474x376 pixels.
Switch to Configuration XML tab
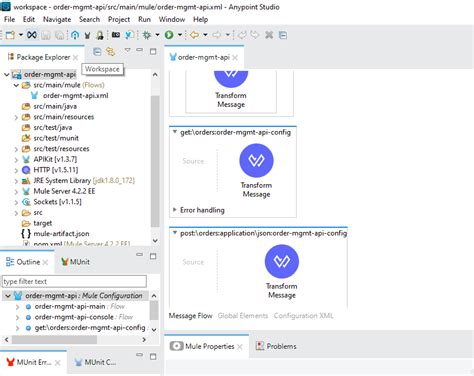click(x=303, y=316)
